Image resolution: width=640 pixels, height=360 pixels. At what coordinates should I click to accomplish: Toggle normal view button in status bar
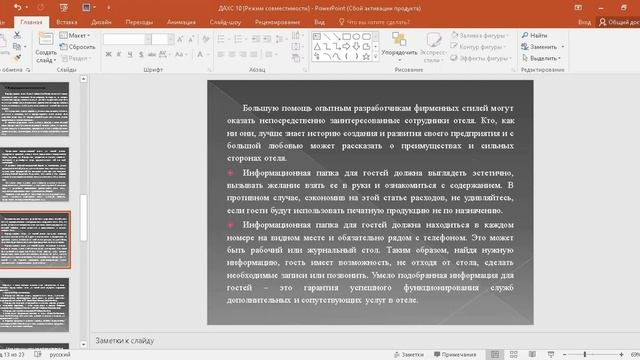[x=495, y=354]
